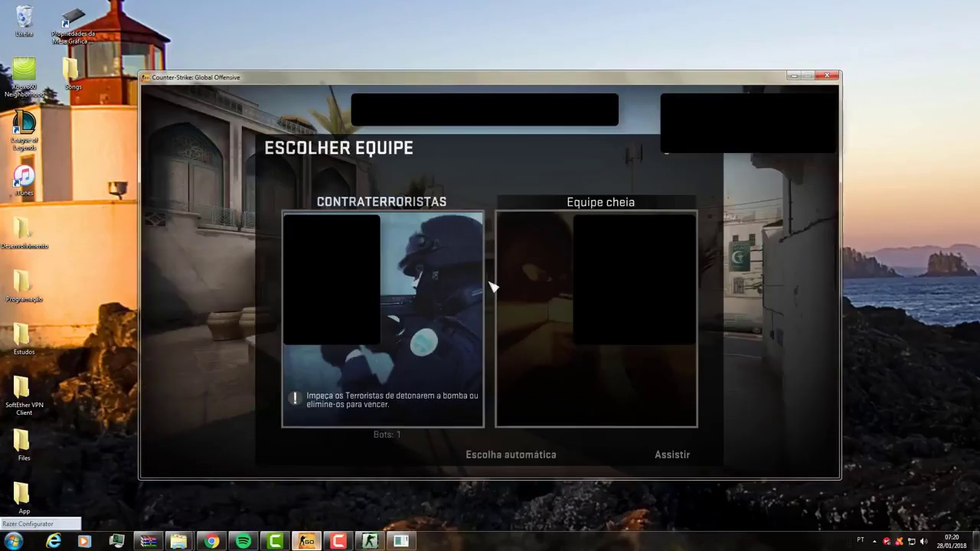The image size is (980, 551).
Task: Show hidden system tray icons
Action: point(876,541)
